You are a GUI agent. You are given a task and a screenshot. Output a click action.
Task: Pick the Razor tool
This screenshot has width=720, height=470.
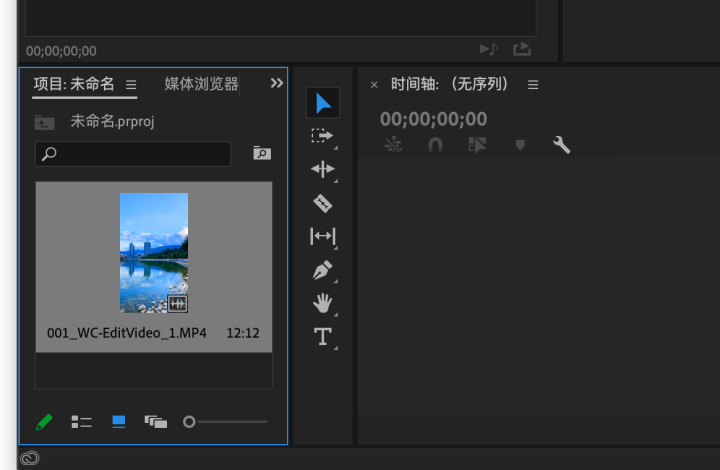coord(322,203)
